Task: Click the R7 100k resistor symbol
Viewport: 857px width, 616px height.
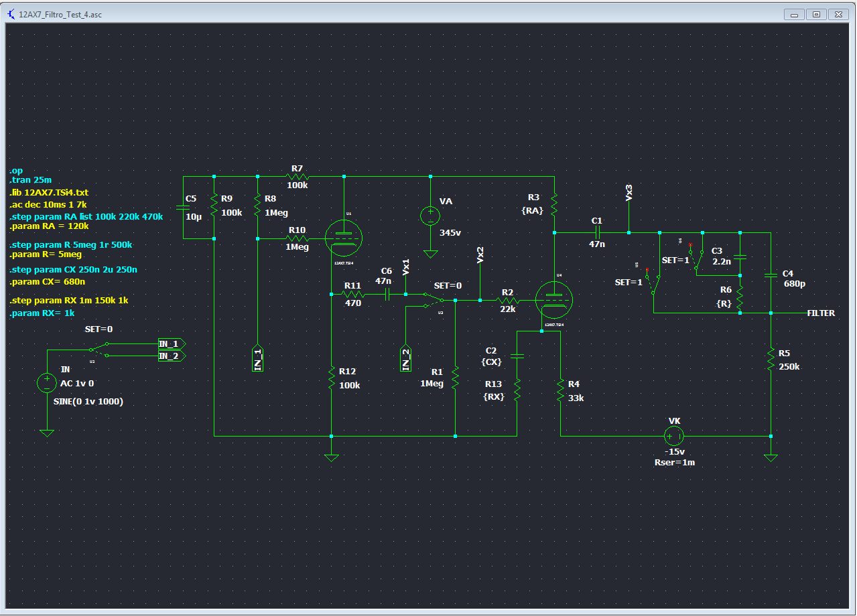Action: [297, 177]
